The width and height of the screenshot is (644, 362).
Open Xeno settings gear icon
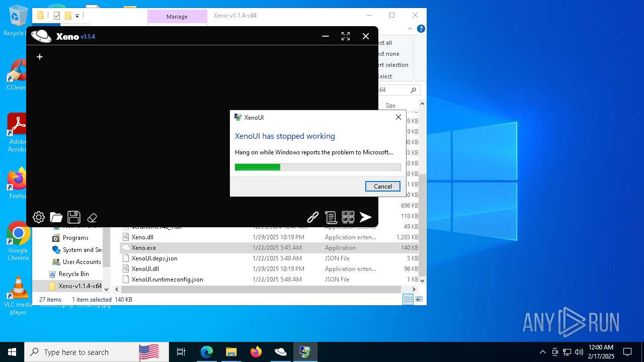39,217
